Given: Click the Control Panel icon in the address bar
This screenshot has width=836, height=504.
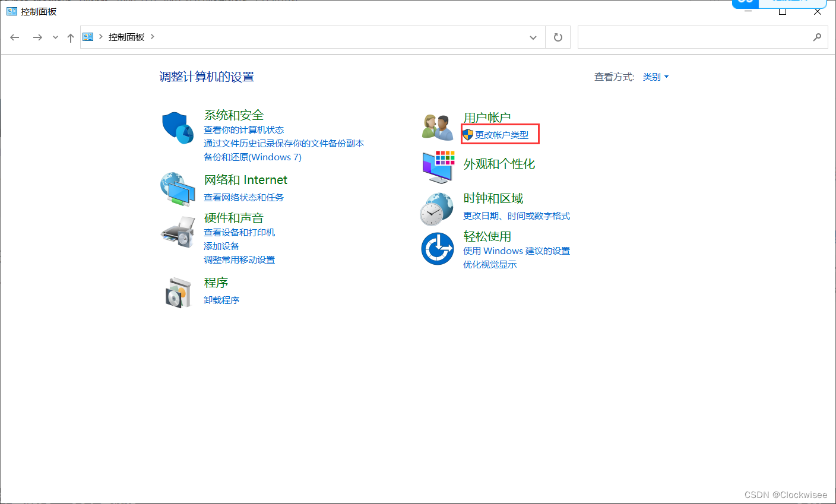Looking at the screenshot, I should 88,37.
